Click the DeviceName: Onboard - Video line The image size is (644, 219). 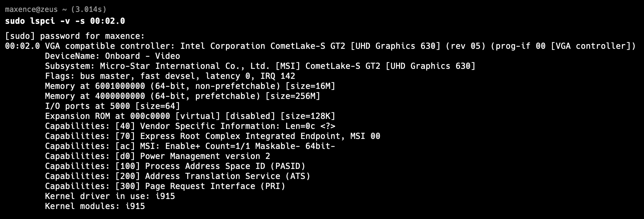coord(113,56)
